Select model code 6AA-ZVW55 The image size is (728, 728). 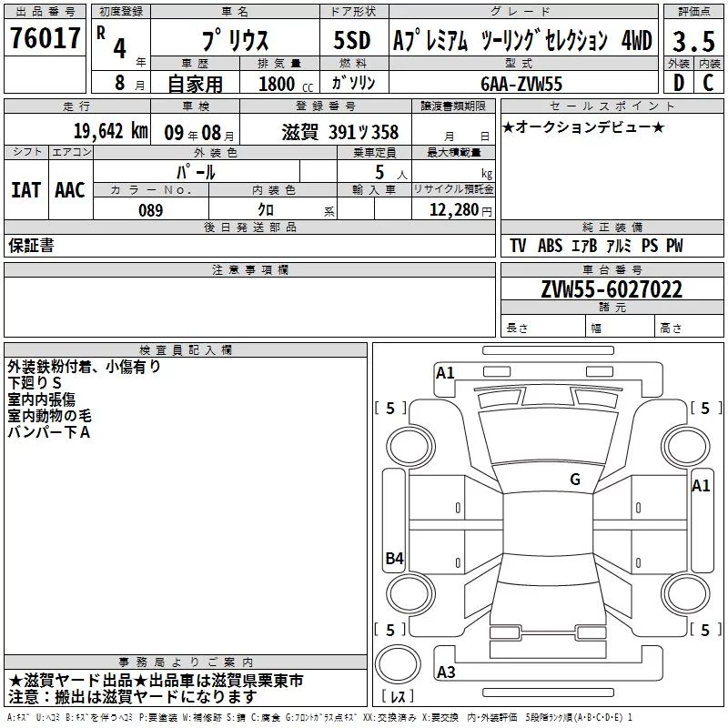521,84
